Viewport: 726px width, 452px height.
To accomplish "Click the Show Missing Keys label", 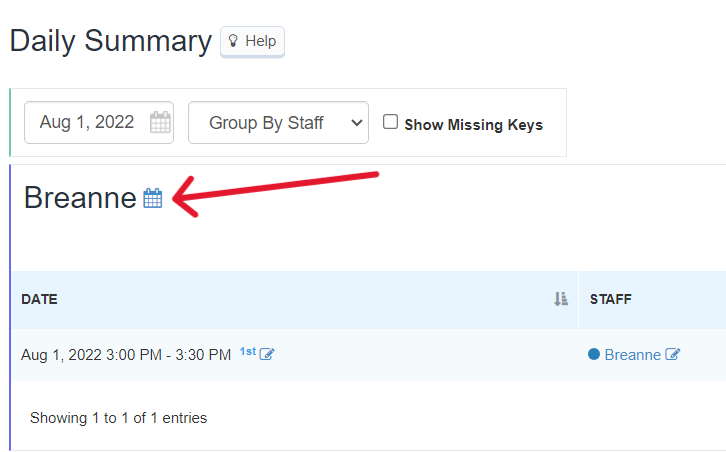I will pos(473,125).
